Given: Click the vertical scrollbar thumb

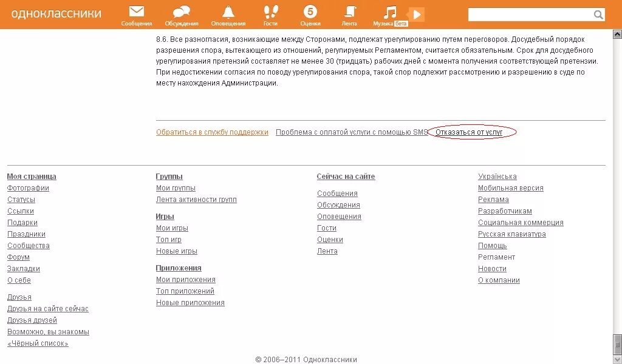Looking at the screenshot, I should 617,345.
